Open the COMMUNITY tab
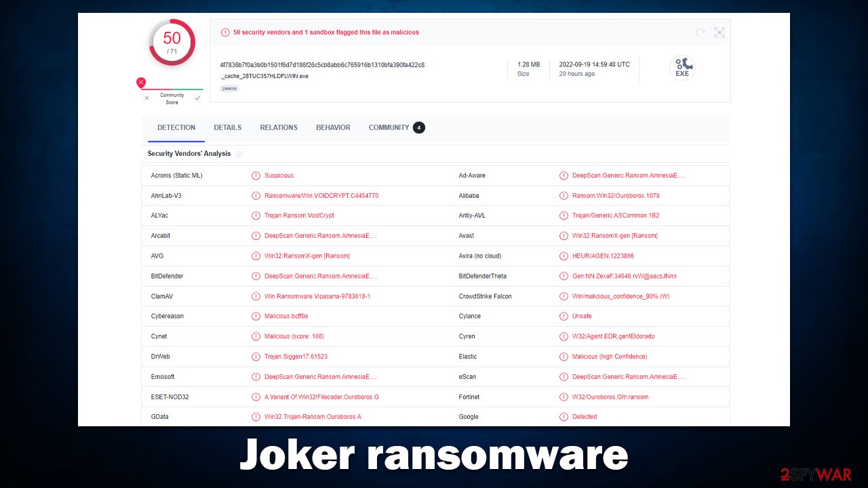 (389, 127)
